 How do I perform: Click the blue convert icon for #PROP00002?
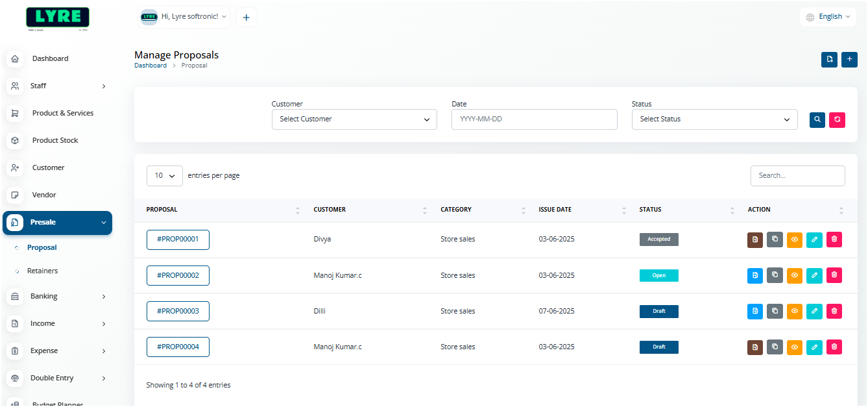pos(755,275)
